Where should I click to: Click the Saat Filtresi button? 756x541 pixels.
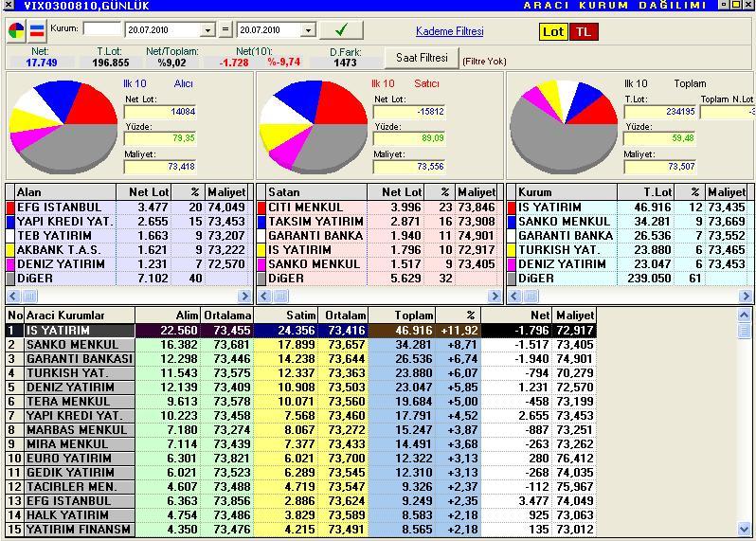tap(422, 58)
